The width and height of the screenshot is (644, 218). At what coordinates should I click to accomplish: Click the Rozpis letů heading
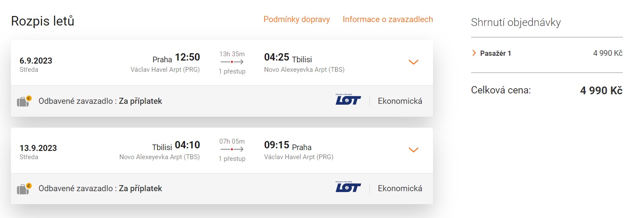(x=42, y=21)
